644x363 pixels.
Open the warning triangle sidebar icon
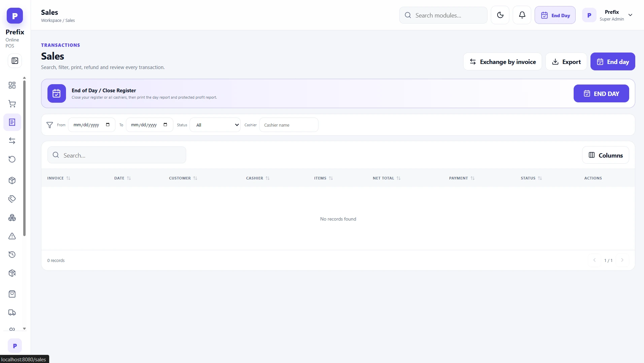[12, 236]
